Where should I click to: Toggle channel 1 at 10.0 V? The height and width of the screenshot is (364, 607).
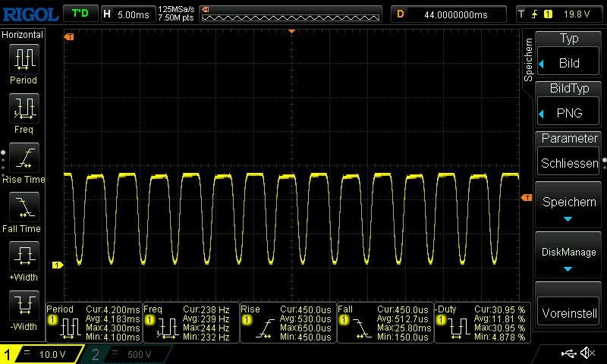(42, 354)
